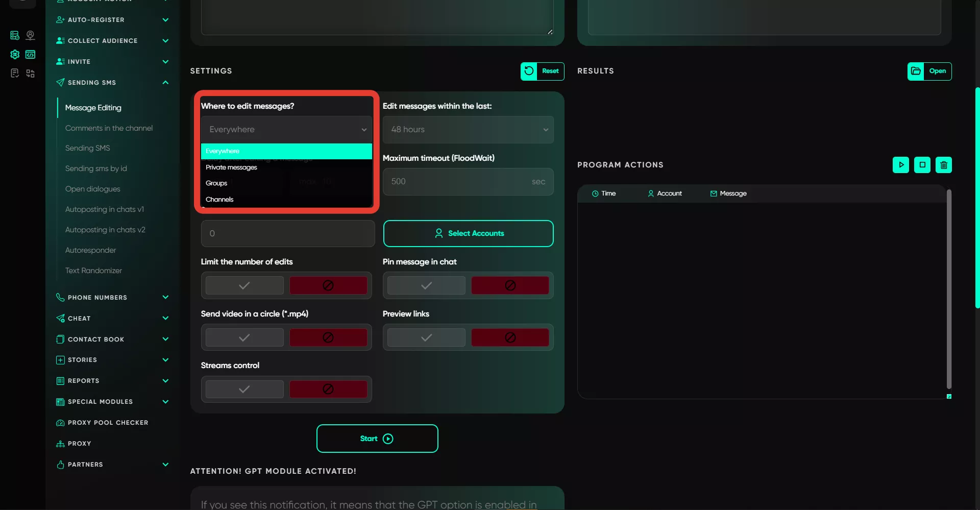Click the server-check icon in left strip
The width and height of the screenshot is (980, 510).
pos(15,35)
